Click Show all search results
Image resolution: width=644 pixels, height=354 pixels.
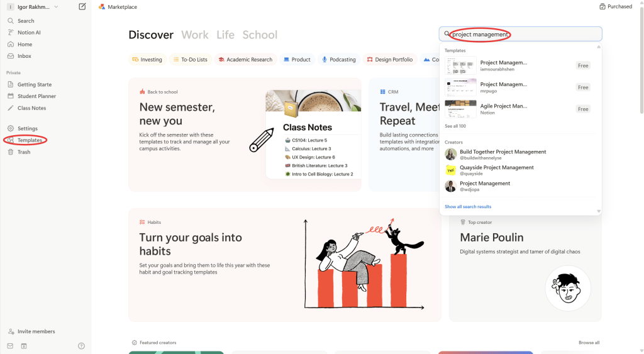click(468, 207)
